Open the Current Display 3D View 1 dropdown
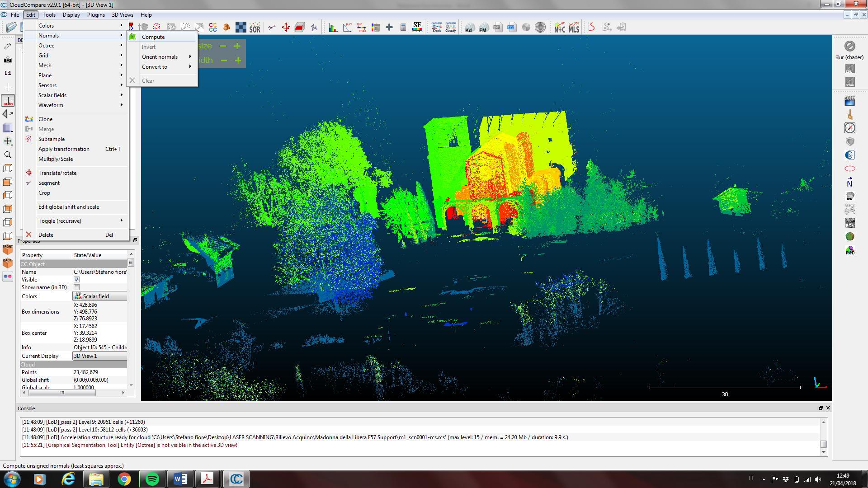The width and height of the screenshot is (868, 488). point(100,356)
